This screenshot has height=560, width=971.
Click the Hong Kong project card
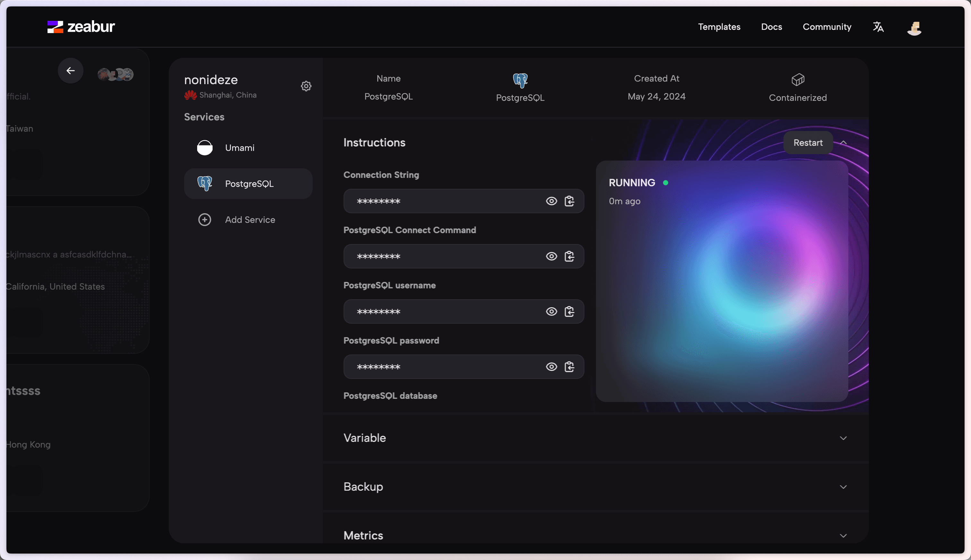coord(78,438)
